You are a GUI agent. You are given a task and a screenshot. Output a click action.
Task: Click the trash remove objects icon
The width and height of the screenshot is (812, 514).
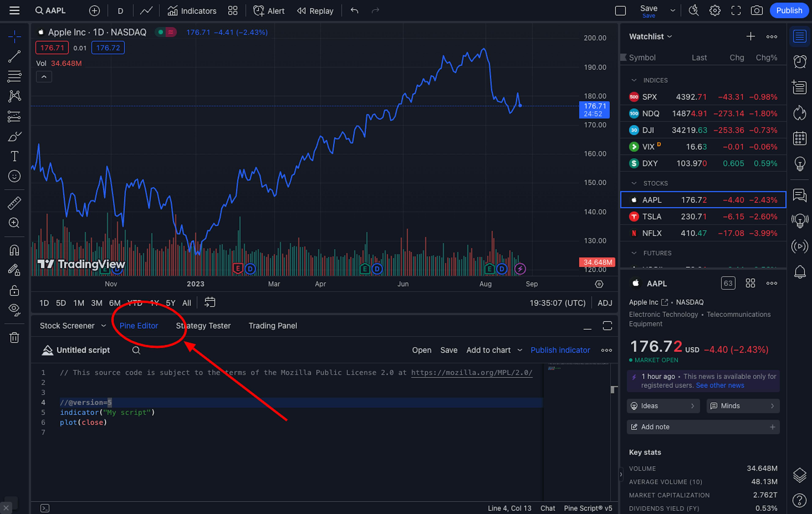pos(14,337)
